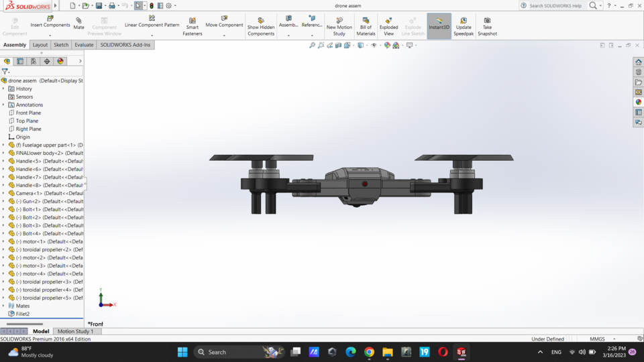644x362 pixels.
Task: Switch to DimXpertManager crosshair tab
Action: point(47,61)
